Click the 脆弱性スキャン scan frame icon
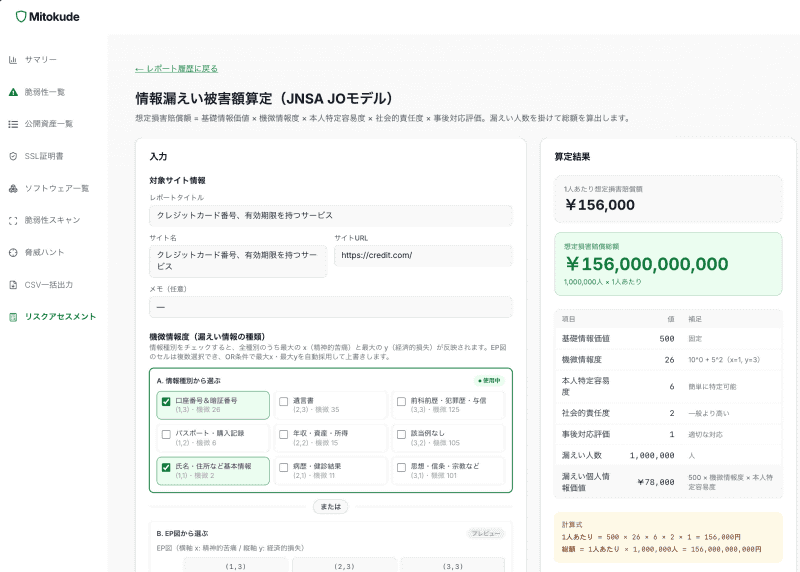Screen dimensions: 800x572 pyautogui.click(x=13, y=220)
